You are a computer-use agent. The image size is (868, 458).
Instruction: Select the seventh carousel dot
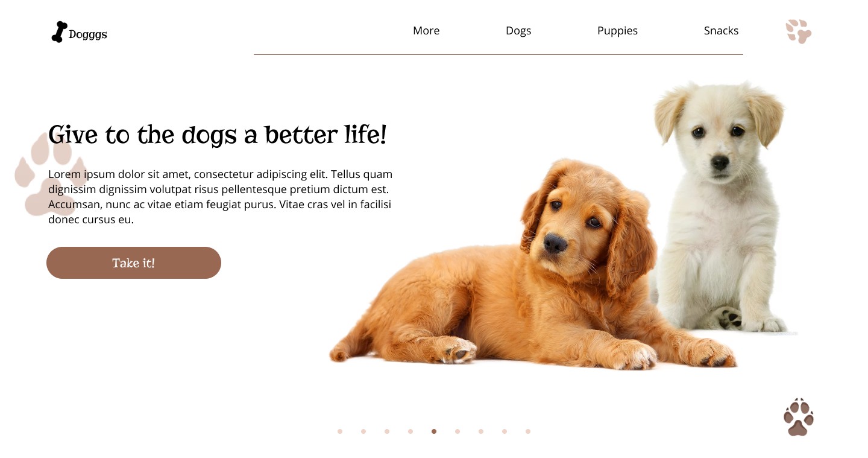pos(481,431)
